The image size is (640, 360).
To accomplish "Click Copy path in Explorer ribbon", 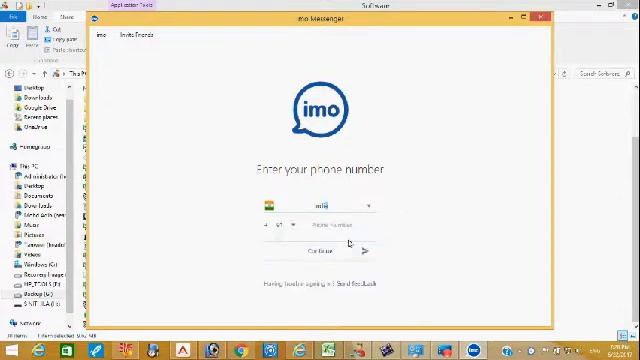I will click(x=60, y=40).
